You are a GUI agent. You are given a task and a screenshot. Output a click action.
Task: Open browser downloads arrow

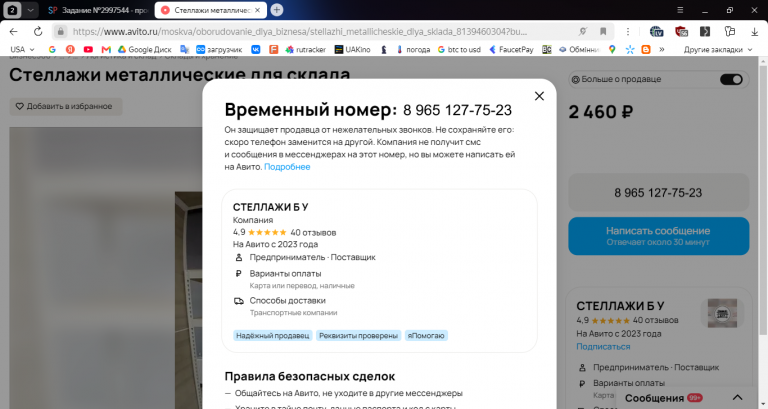click(x=754, y=32)
